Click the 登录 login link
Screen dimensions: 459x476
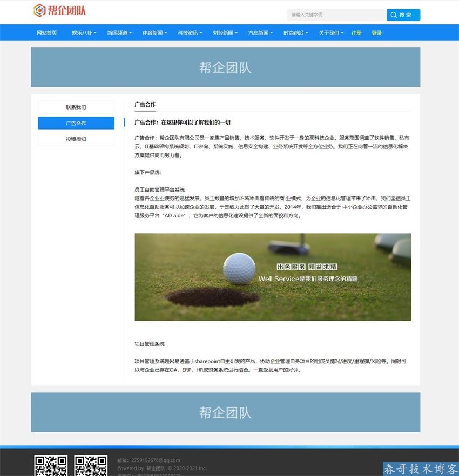tap(376, 33)
